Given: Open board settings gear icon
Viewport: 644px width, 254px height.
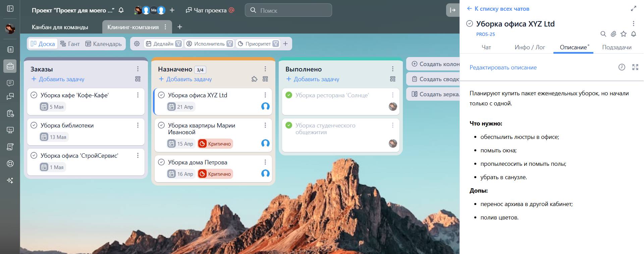Looking at the screenshot, I should 137,44.
